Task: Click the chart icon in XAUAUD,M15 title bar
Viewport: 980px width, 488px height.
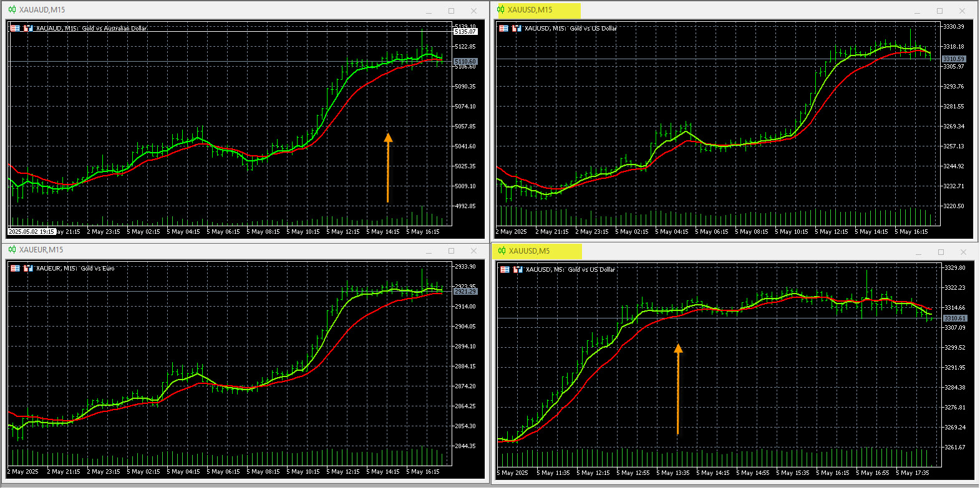Action: (12, 9)
